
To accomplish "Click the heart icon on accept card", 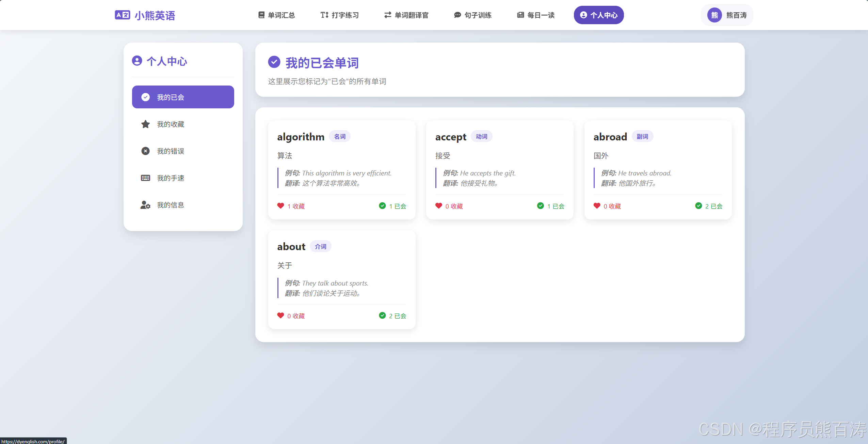I will [439, 206].
